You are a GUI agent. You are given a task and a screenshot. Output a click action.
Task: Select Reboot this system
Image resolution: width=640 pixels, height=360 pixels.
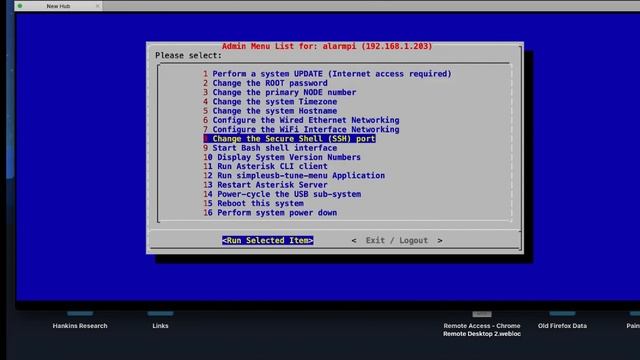coord(253,203)
